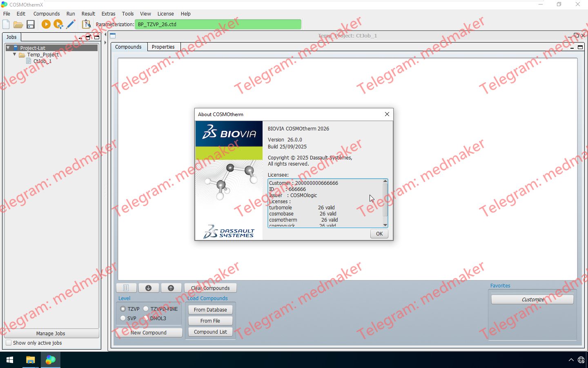
Task: Click the New file icon in toolbar
Action: pos(6,25)
